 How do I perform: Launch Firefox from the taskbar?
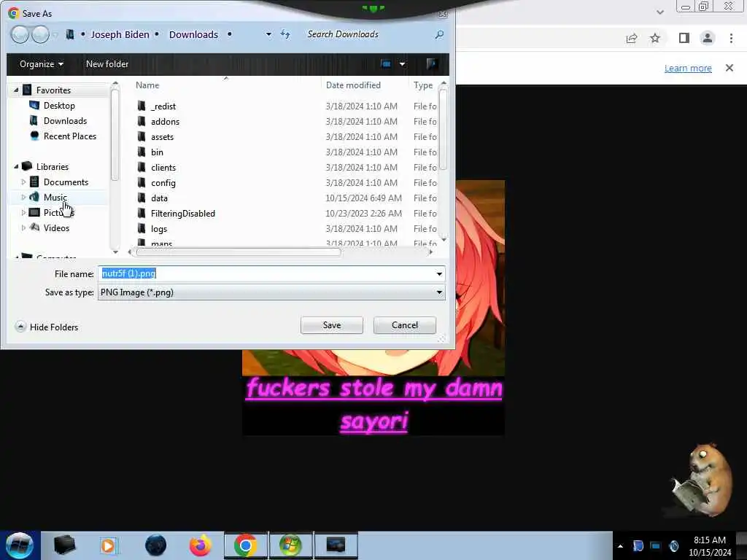[201, 545]
